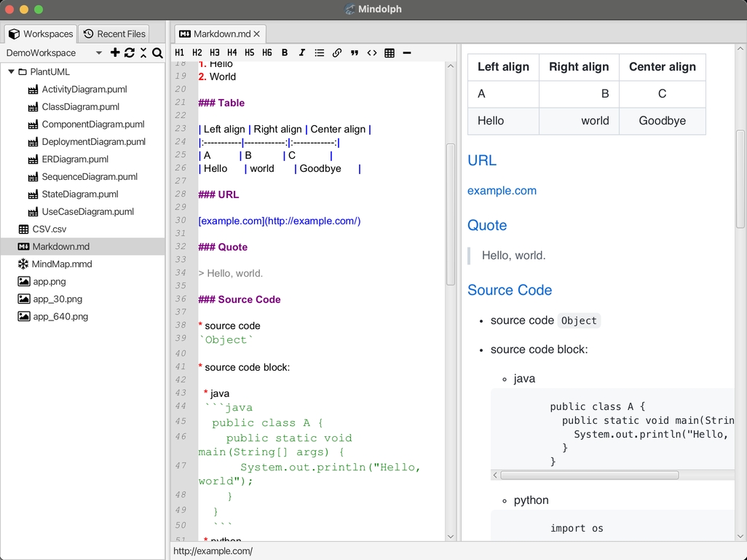Viewport: 747px width, 560px height.
Task: Insert a table from toolbar
Action: (390, 52)
